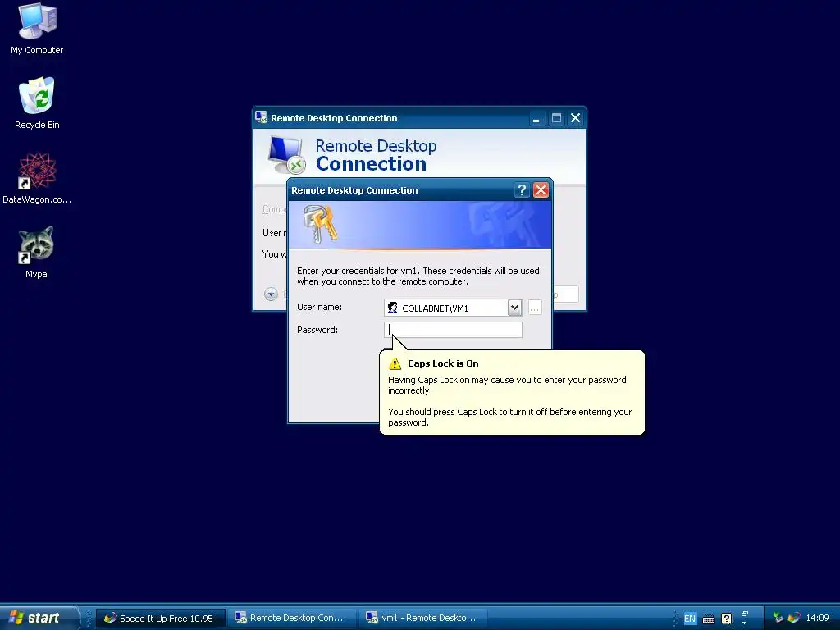The width and height of the screenshot is (840, 630).
Task: Switch to vm1 - Remote Desktop taskbar item
Action: click(x=423, y=619)
